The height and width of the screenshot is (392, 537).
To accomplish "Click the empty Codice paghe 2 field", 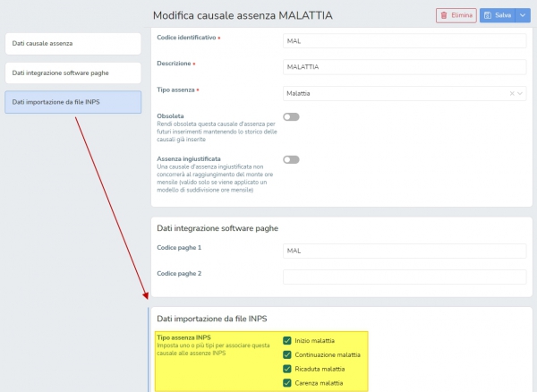I will tap(405, 277).
